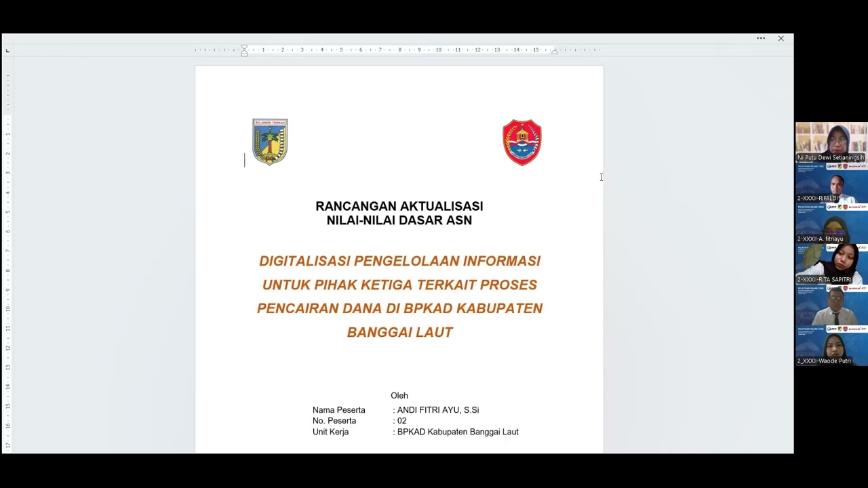Click the word Oleh
The image size is (868, 488).
click(399, 396)
